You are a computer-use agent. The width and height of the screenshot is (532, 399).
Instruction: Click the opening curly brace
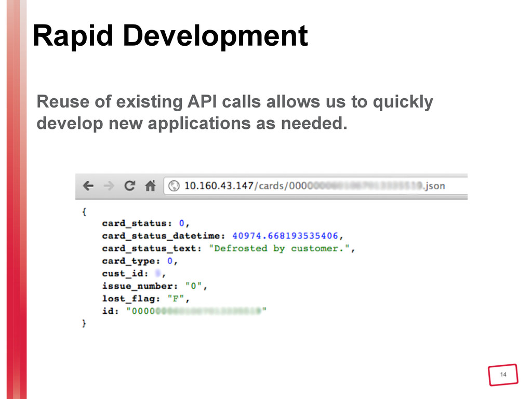[84, 211]
